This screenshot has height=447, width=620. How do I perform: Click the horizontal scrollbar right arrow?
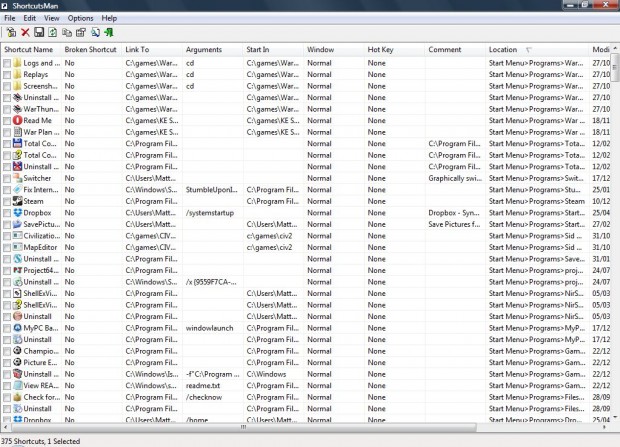(604, 427)
